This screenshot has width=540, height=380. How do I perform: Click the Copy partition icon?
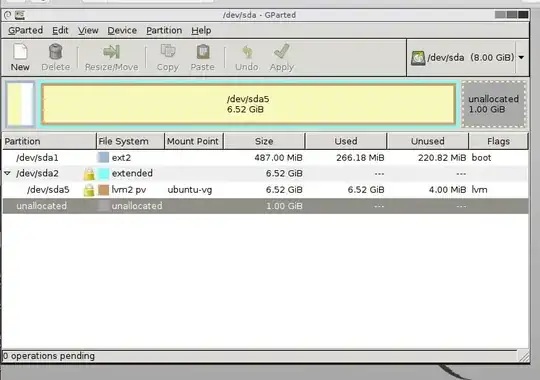click(x=168, y=52)
